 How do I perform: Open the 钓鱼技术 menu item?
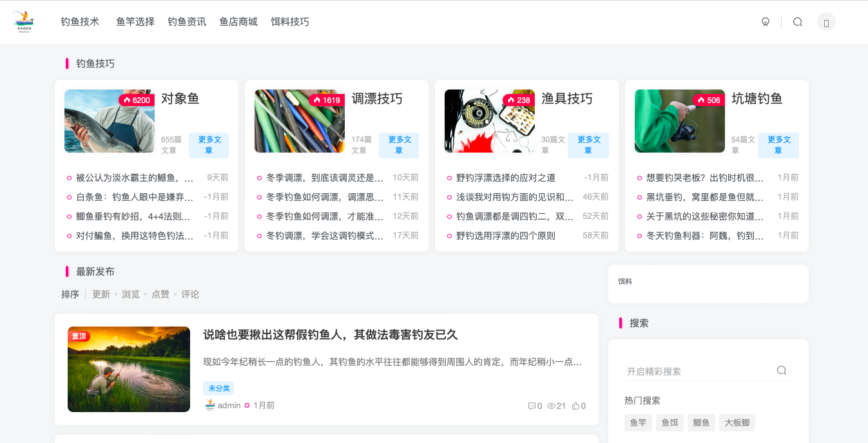click(x=80, y=22)
